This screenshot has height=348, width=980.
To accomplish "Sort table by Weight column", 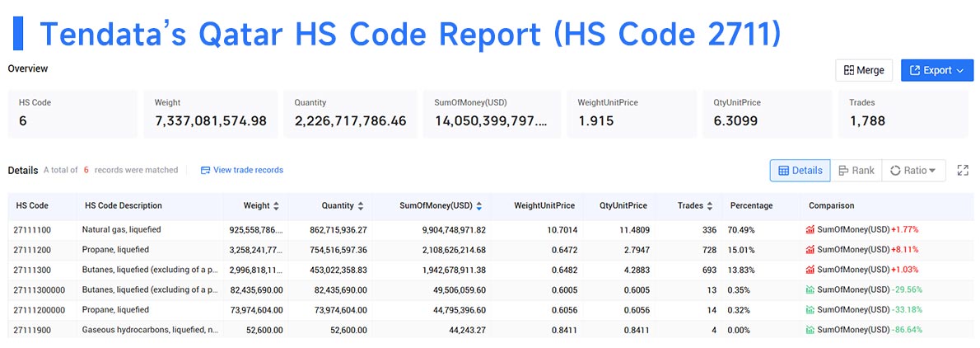I will tap(276, 205).
